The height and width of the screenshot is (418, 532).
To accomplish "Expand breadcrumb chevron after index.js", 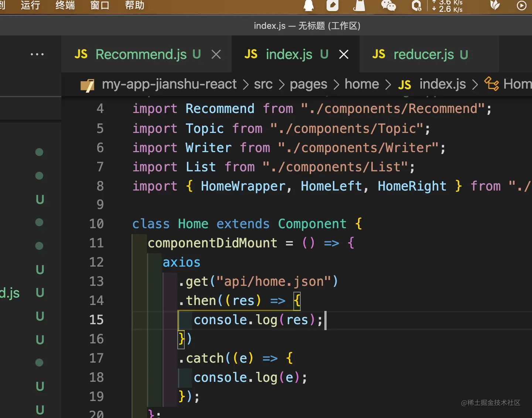I will 475,85.
